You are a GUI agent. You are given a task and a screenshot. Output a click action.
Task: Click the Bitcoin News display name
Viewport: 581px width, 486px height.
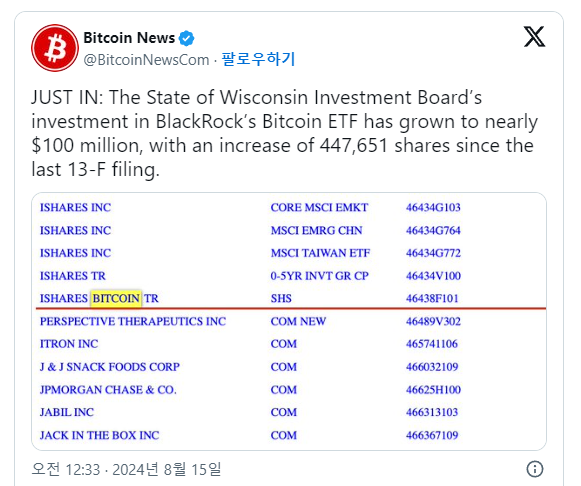tap(129, 38)
